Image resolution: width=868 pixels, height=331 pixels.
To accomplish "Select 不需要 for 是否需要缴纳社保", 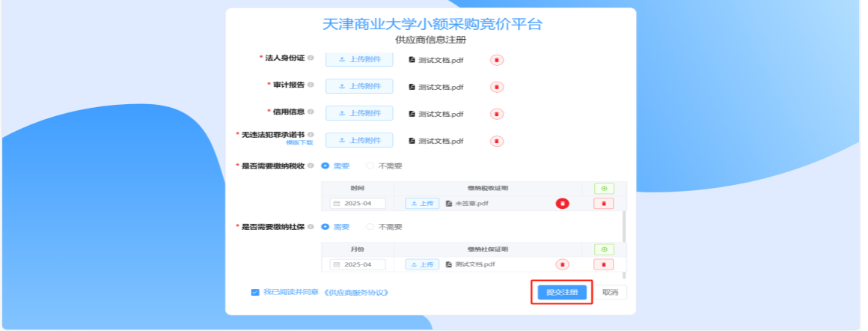I will 384,227.
